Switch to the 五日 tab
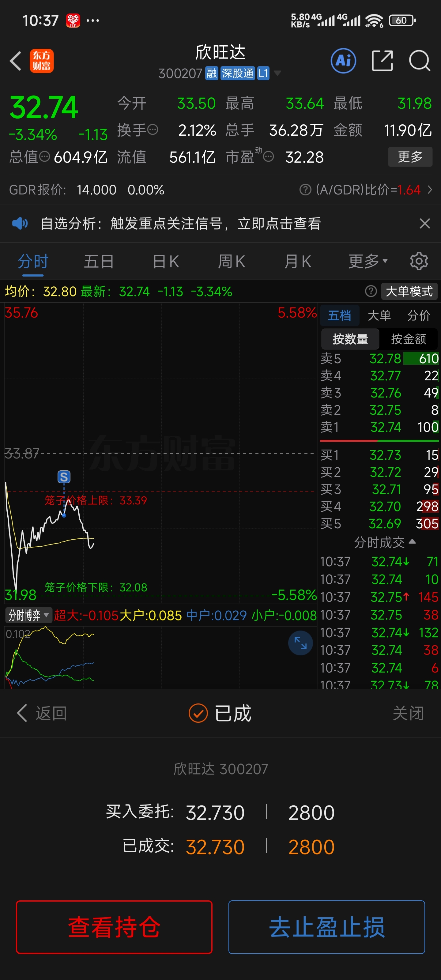Image resolution: width=441 pixels, height=980 pixels. coord(99,262)
